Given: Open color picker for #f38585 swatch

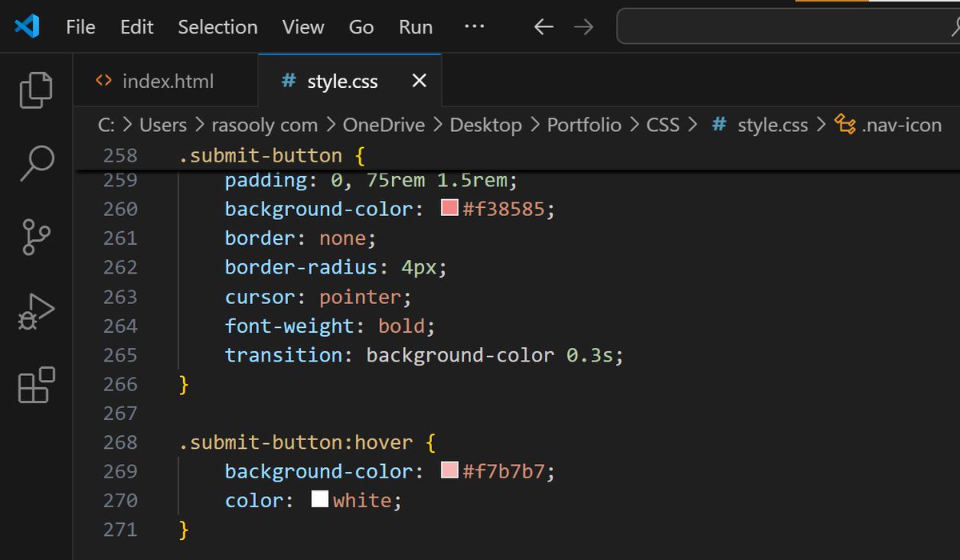Looking at the screenshot, I should [450, 209].
